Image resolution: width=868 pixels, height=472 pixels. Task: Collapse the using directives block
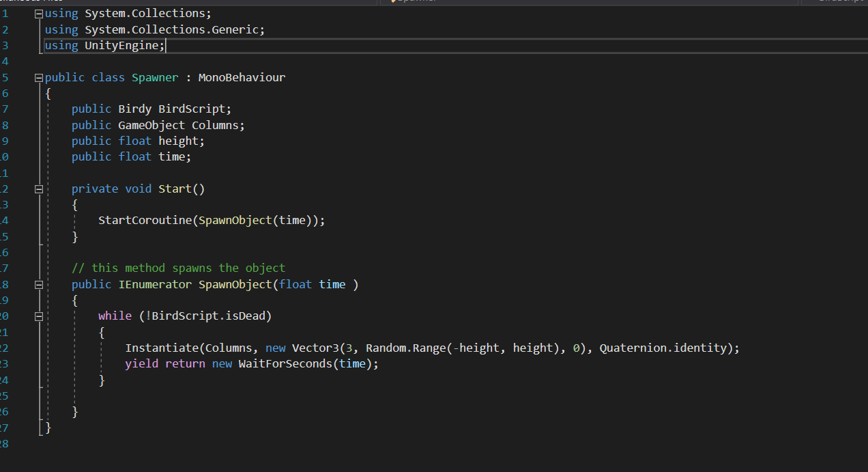[39, 14]
